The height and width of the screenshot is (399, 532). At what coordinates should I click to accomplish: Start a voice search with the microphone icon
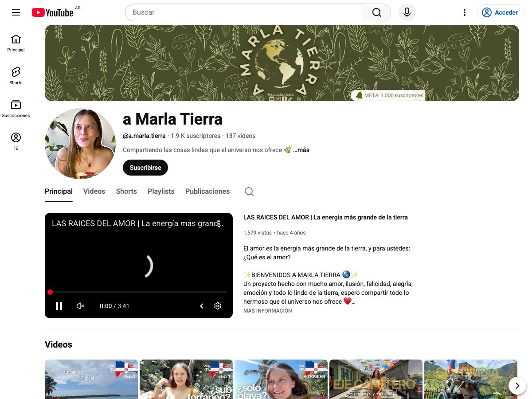pos(407,12)
